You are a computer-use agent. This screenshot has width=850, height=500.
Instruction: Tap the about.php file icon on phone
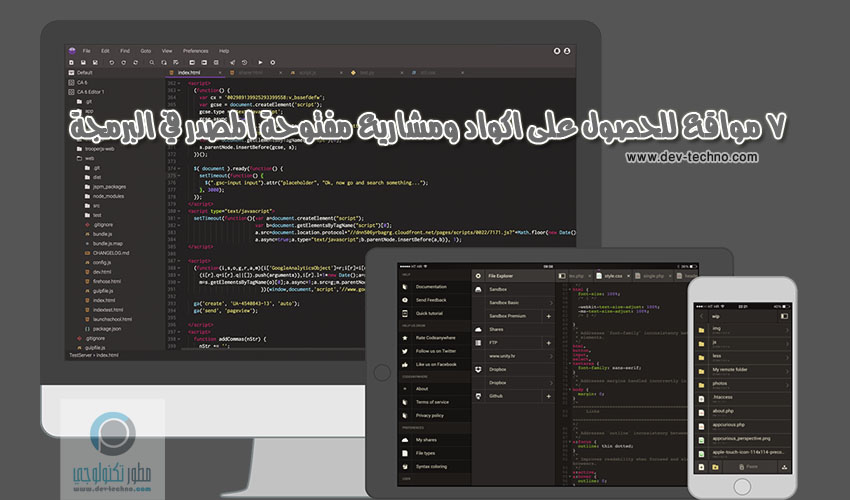[701, 412]
